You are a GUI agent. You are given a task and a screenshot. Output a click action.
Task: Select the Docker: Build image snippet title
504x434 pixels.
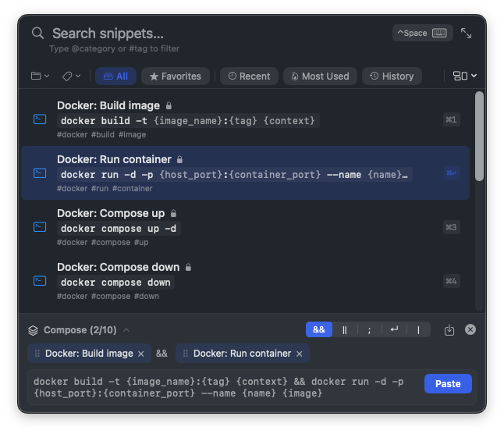[x=108, y=105]
